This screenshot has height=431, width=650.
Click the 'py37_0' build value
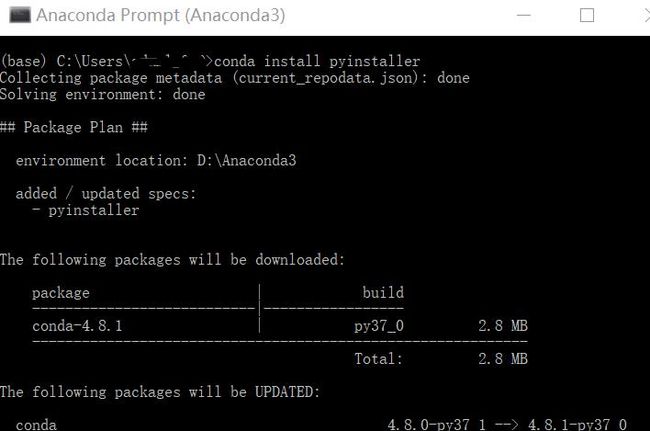[379, 326]
